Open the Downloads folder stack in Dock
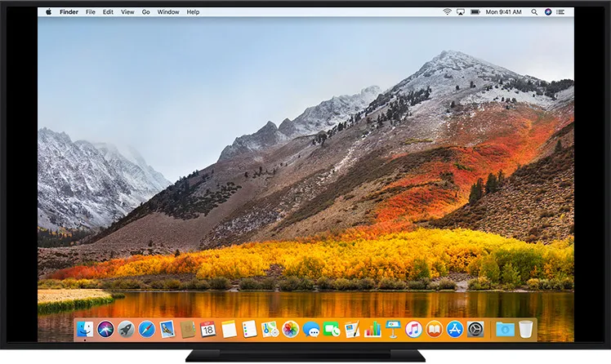Viewport: 611px width, 364px height. coord(504,329)
